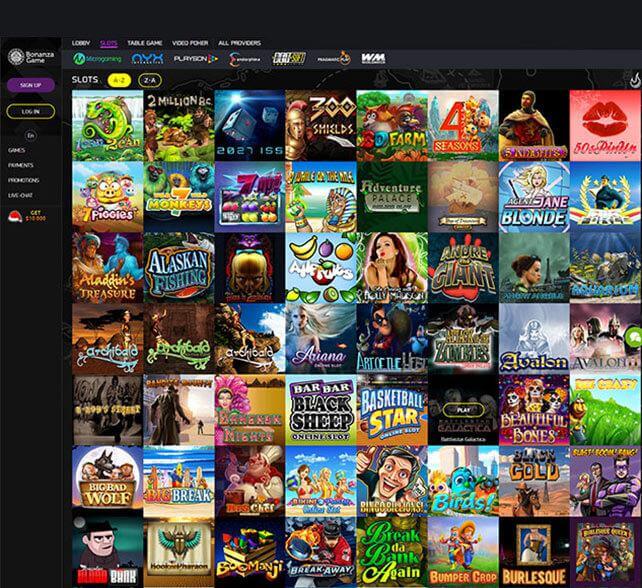Launch the Bar Bar Black Sheep slot
The width and height of the screenshot is (642, 588).
tap(321, 410)
